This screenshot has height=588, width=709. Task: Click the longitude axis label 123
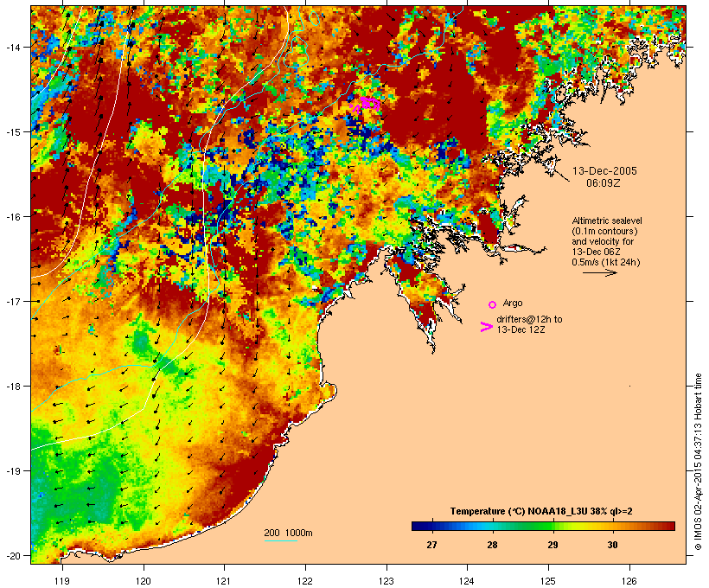(x=386, y=581)
